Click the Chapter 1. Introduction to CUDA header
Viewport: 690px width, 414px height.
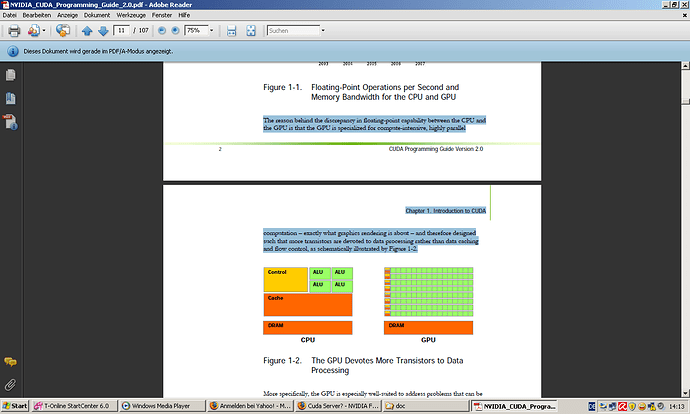tap(445, 211)
